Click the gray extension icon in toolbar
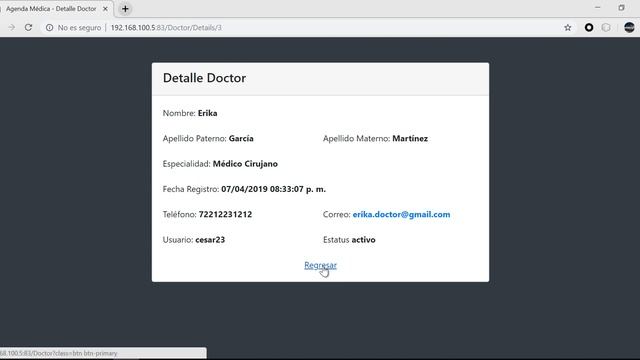The width and height of the screenshot is (640, 360). 606,27
